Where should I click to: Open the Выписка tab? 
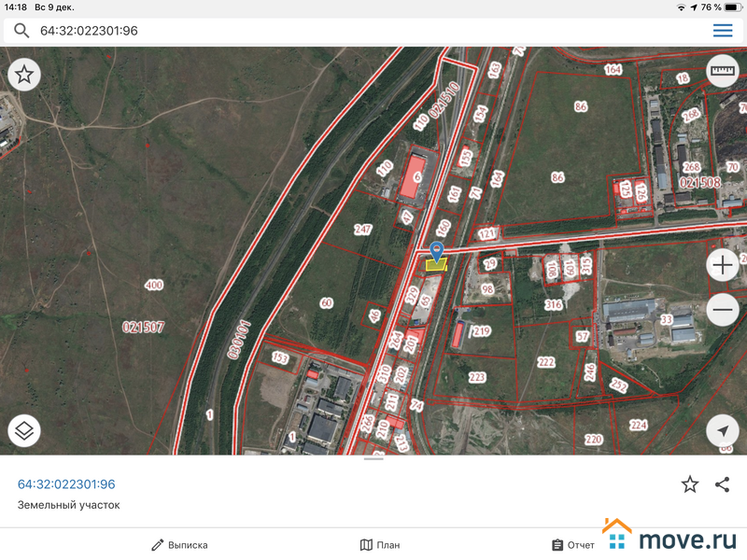[x=180, y=545]
